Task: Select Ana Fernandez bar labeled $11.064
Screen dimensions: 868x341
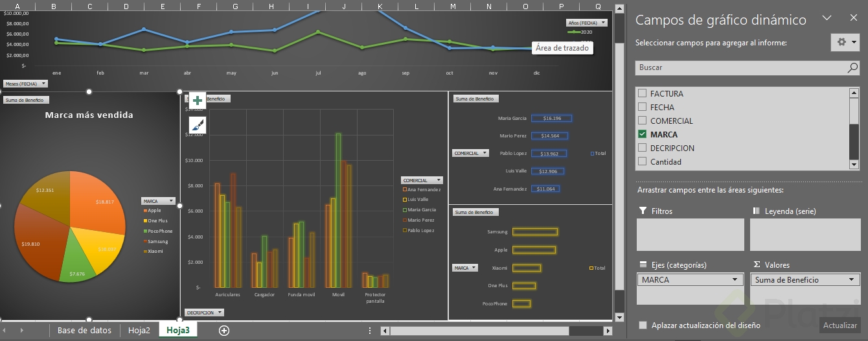Action: click(546, 189)
